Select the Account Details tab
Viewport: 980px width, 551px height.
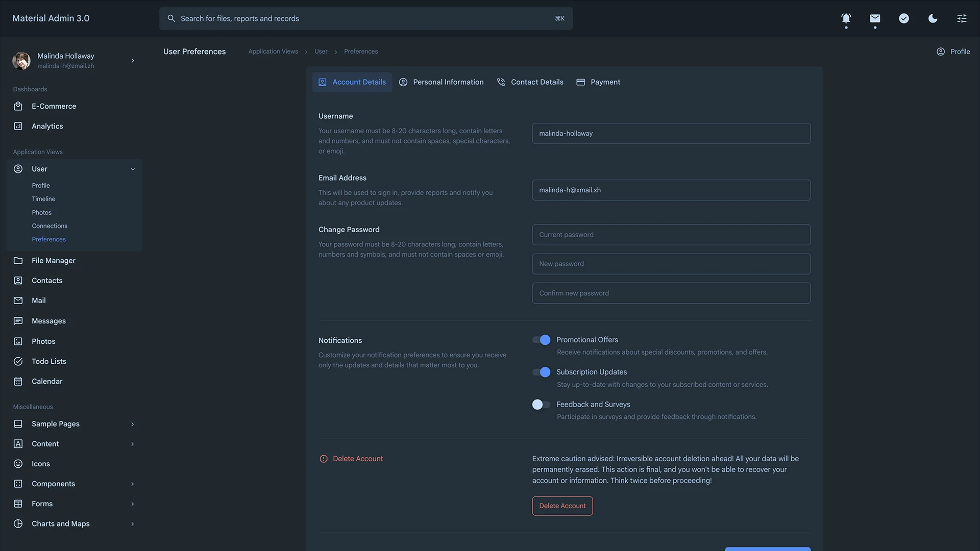click(x=352, y=82)
